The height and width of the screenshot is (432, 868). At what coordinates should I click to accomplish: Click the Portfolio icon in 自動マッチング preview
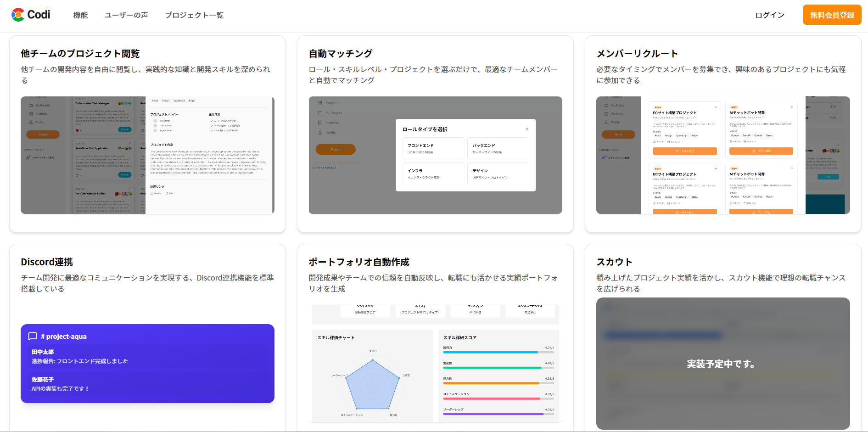tap(320, 123)
